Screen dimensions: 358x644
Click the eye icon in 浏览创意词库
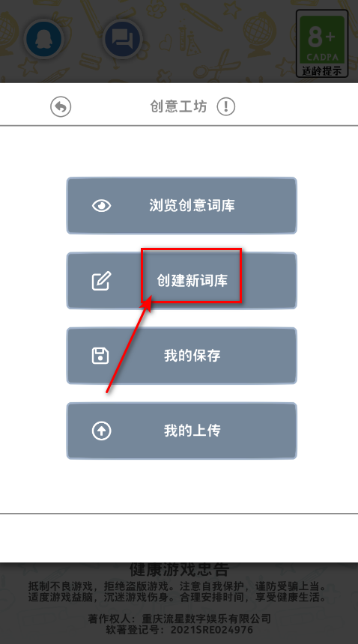[101, 205]
